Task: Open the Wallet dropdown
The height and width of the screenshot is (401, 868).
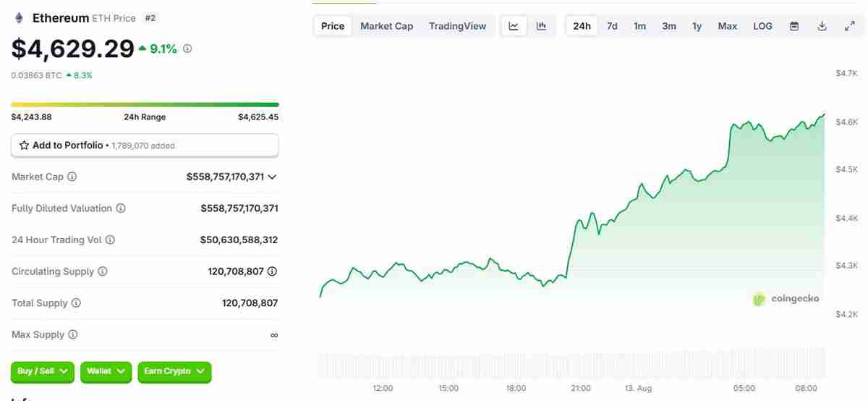Action: (106, 371)
